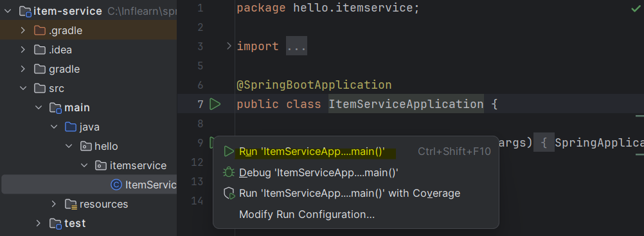Expand the gradle folder node
The height and width of the screenshot is (236, 644).
[x=23, y=69]
